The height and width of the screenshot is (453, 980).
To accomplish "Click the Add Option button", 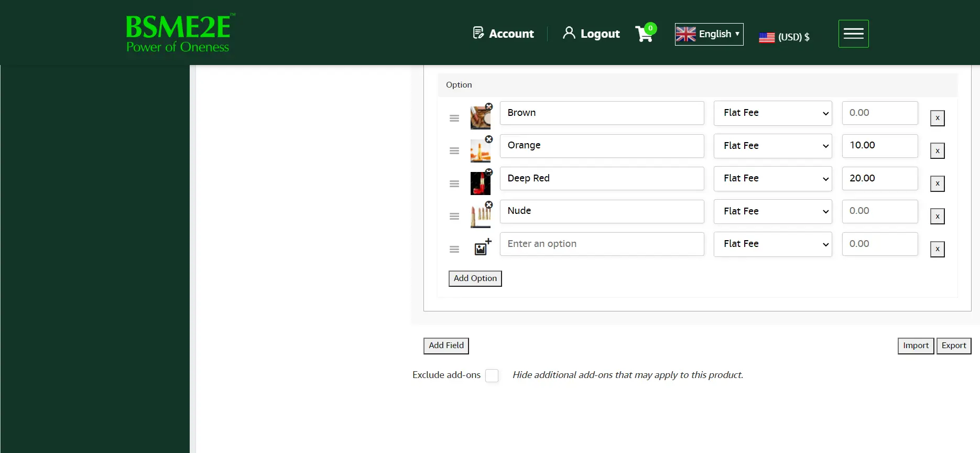I will click(x=475, y=278).
